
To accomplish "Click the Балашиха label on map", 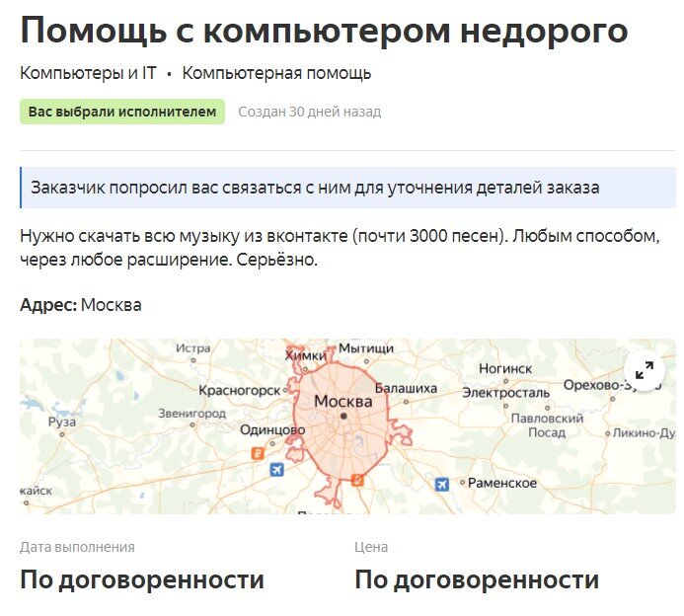I will 406,388.
